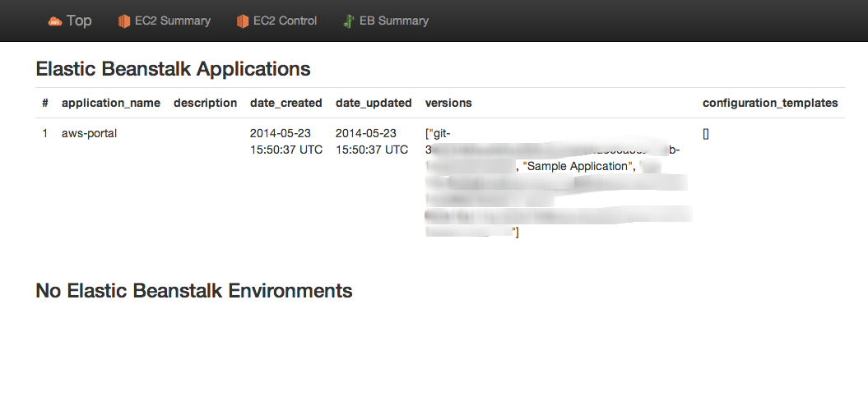This screenshot has width=868, height=415.
Task: Click the "Sample Application" version text
Action: click(x=578, y=166)
